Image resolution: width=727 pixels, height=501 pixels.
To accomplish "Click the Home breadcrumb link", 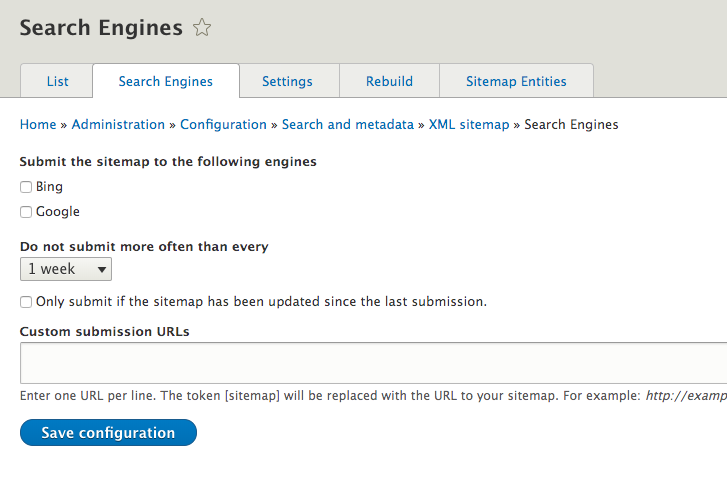I will tap(38, 125).
